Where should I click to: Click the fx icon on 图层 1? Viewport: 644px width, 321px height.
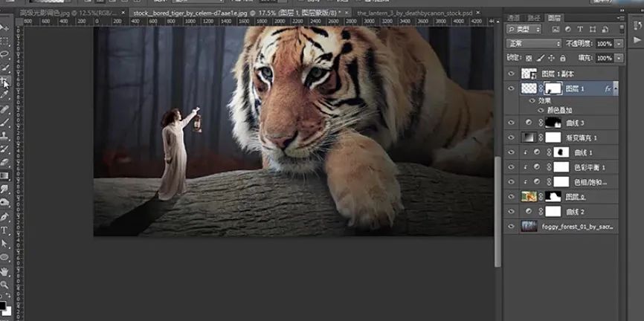[608, 88]
